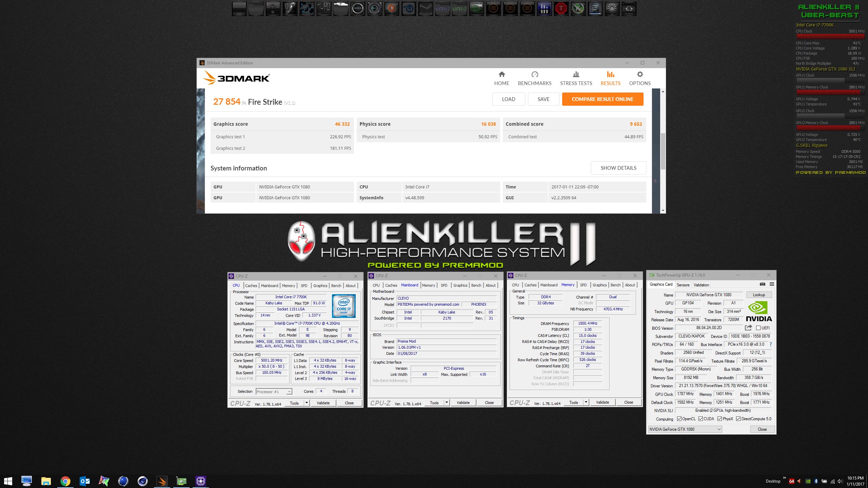Expand Tools arrow in CPU-Z Mainboard window
Viewport: 868px width, 488px height.
tap(447, 403)
